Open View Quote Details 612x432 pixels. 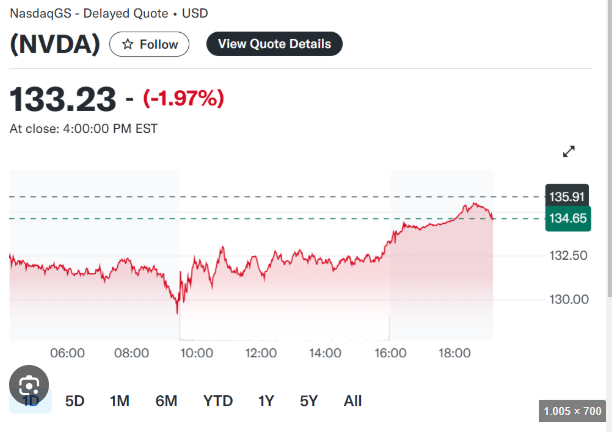[274, 44]
